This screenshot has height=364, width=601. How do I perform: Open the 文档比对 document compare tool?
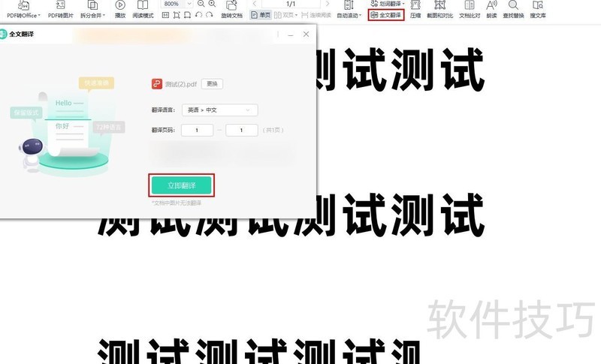(470, 10)
